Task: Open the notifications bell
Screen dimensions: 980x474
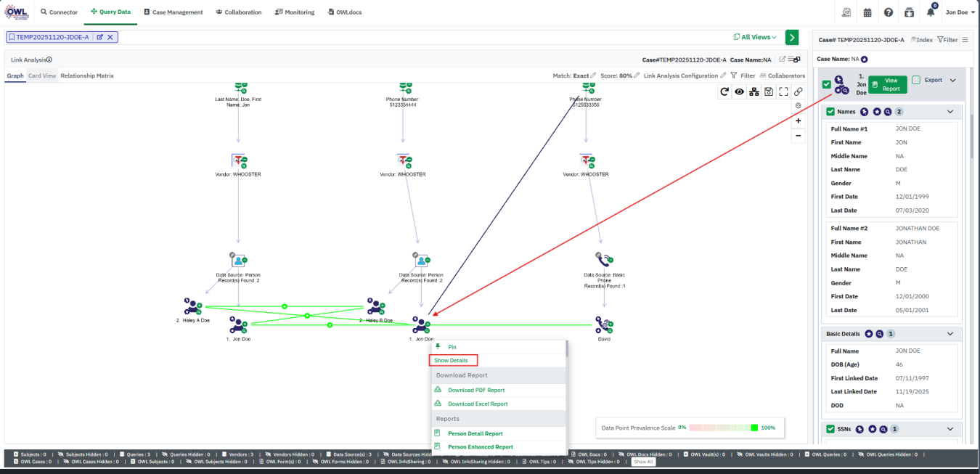Action: pos(931,12)
